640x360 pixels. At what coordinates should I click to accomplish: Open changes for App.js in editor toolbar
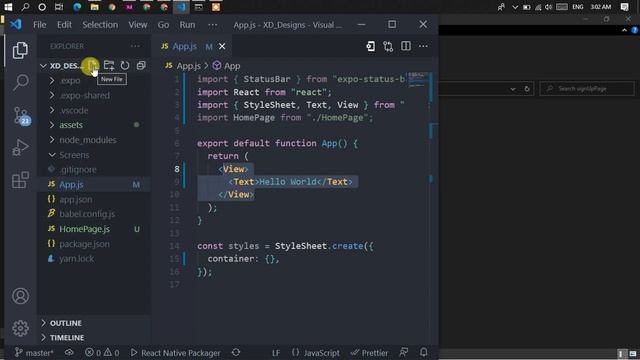pyautogui.click(x=371, y=46)
